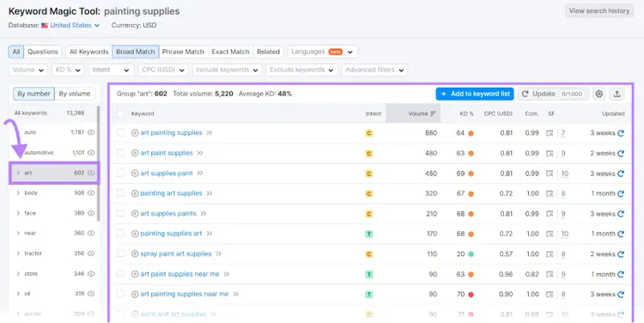This screenshot has height=323, width=644.
Task: Add 'painting art supplies' via plus icon
Action: (135, 193)
